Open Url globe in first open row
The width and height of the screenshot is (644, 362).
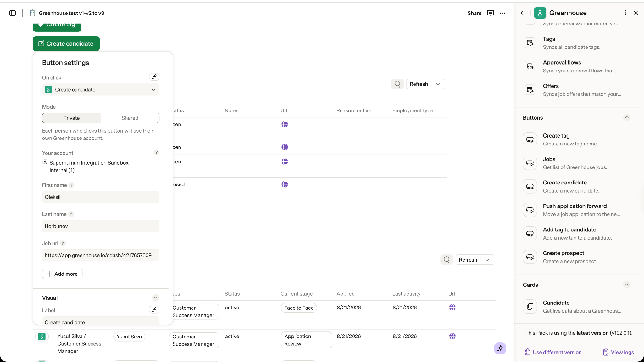285,124
